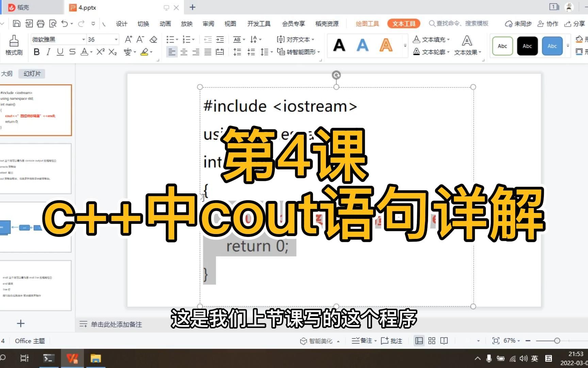The width and height of the screenshot is (588, 368).
Task: Toggle align left paragraph
Action: click(x=172, y=52)
